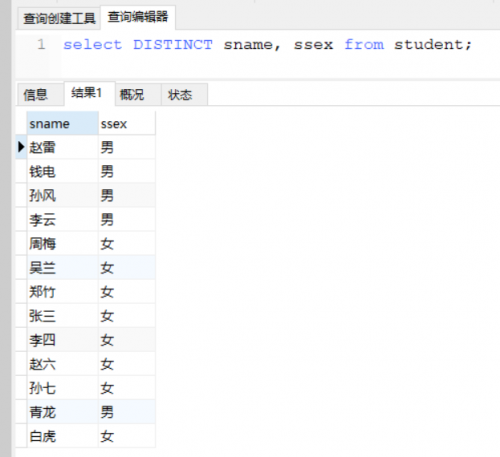Open the 信息 result tab
500x457 pixels.
coord(40,95)
